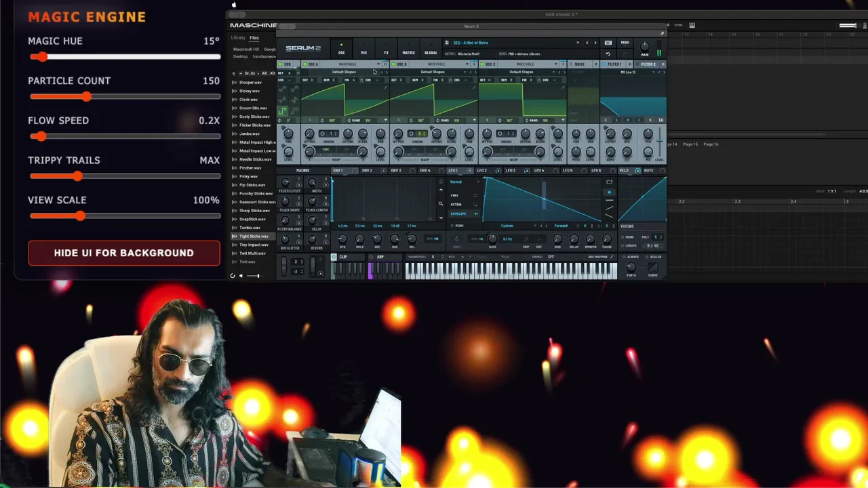Click the LFO anchor icon near RATE
The height and width of the screenshot is (488, 868).
tap(456, 239)
